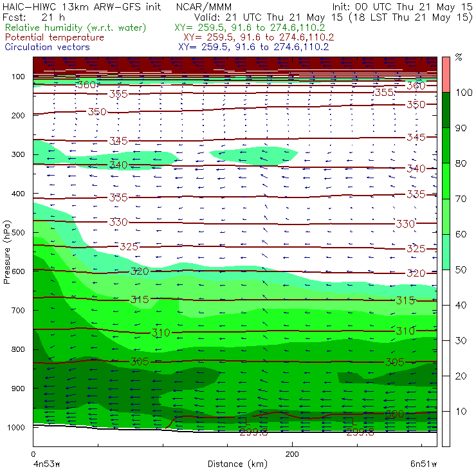476x476 pixels.
Task: Click the blue XY= 259.5, 91.6 coordinates line
Action: (x=253, y=47)
